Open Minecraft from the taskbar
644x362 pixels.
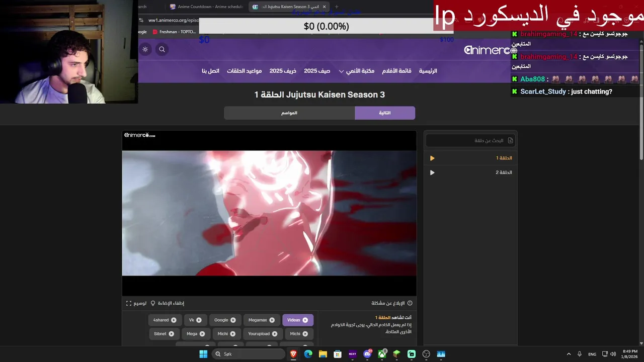396,354
